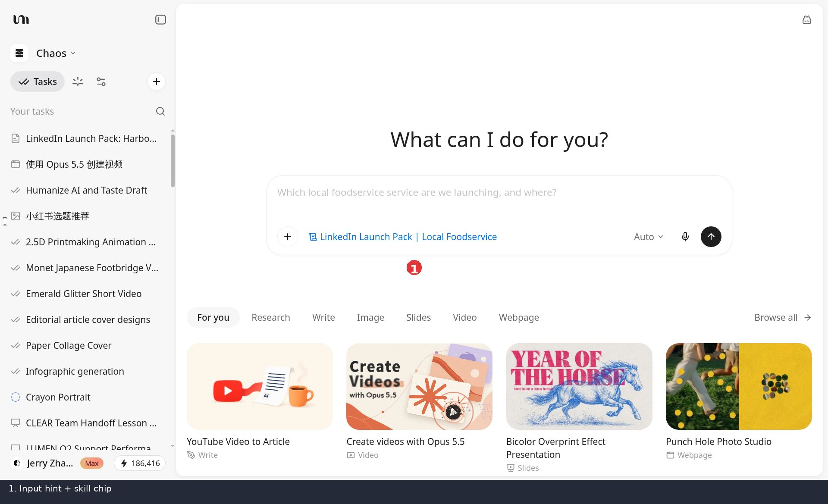Click the image icon of 小红书选题推荐 task
This screenshot has width=828, height=504.
point(16,216)
